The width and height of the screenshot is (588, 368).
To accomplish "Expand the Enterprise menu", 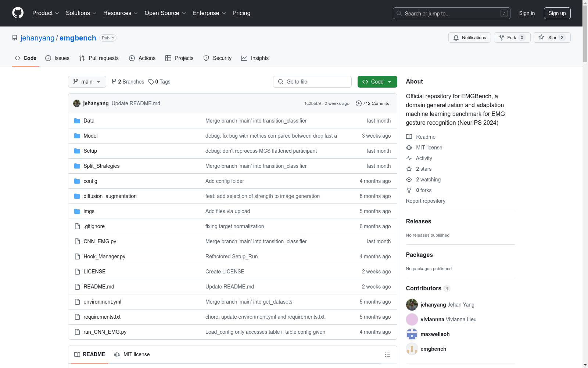I will [x=209, y=13].
